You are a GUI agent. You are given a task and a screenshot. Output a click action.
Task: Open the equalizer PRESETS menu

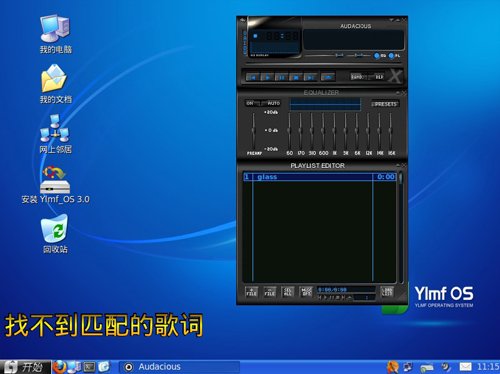tap(385, 104)
